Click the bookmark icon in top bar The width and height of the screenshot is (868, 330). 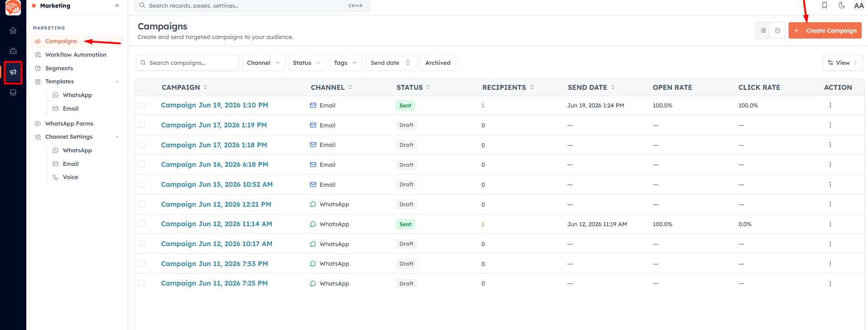coord(824,5)
